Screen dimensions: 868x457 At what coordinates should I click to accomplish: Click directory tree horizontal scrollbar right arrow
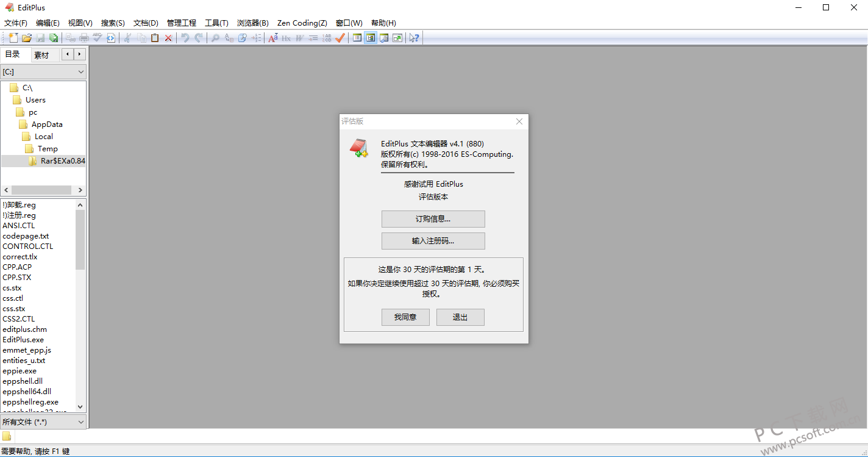pos(80,190)
